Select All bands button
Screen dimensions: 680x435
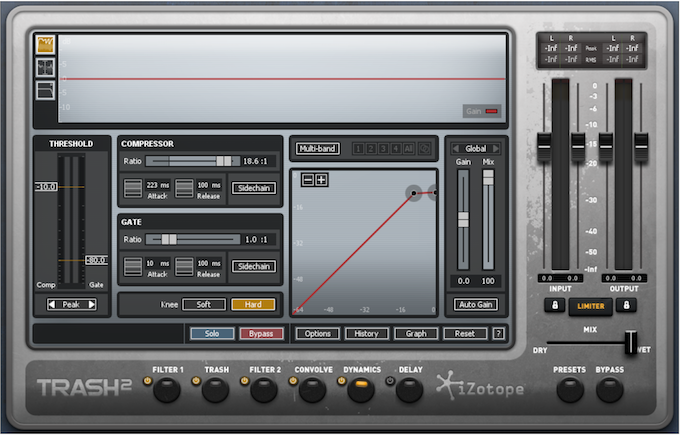(x=409, y=149)
